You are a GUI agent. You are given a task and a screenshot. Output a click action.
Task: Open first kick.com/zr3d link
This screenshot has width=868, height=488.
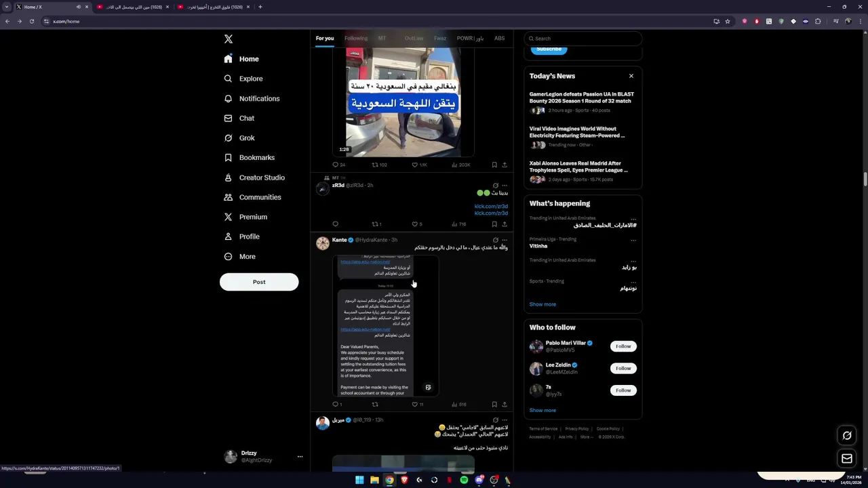491,207
